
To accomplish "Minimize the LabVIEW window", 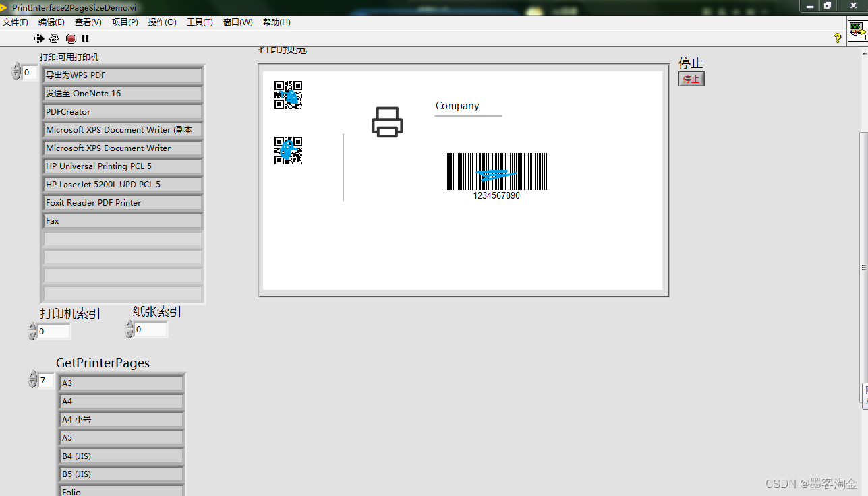I will point(810,6).
